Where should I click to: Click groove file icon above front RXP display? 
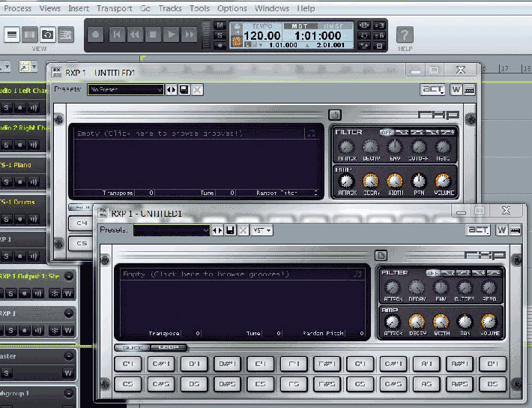(x=380, y=256)
